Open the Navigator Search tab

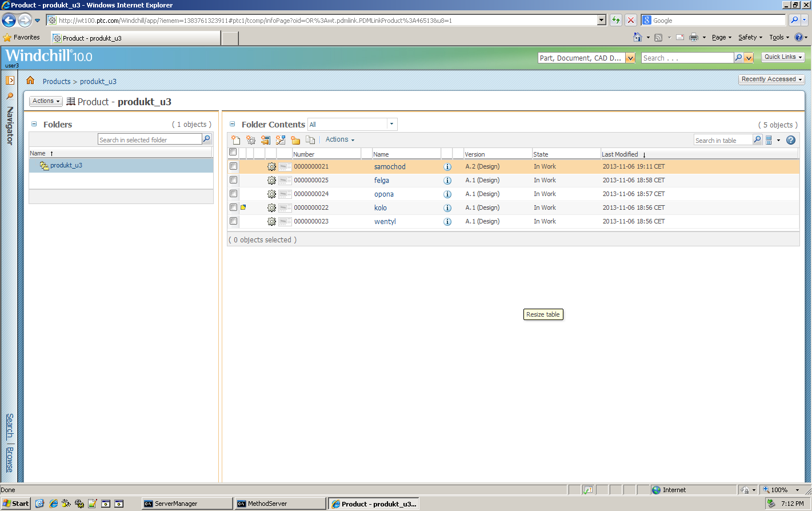click(x=10, y=426)
